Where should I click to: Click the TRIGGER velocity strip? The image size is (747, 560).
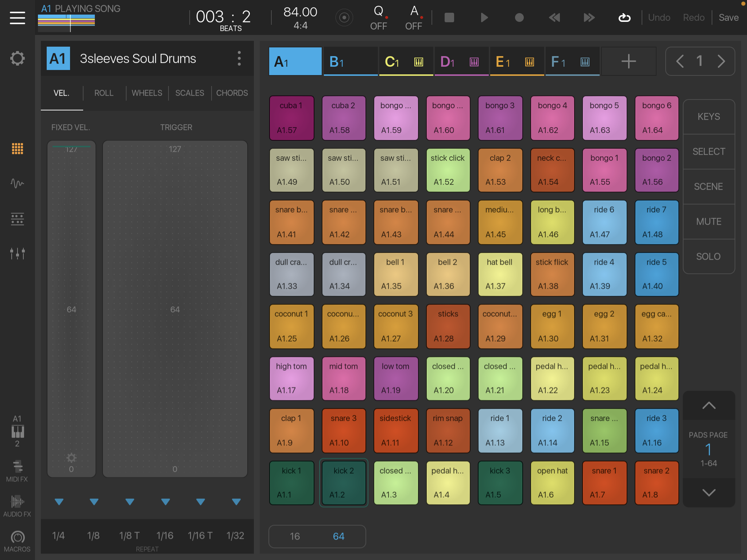tap(175, 309)
